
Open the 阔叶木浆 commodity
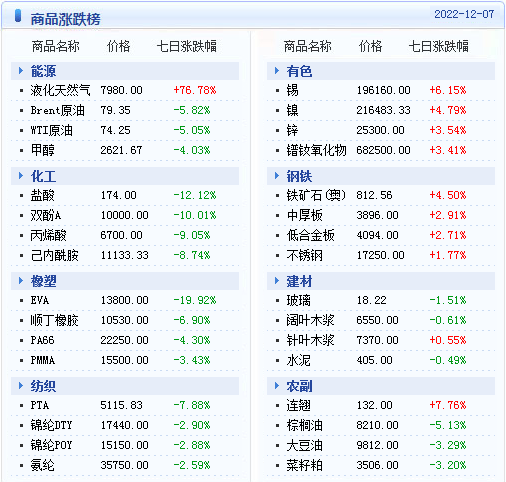coord(311,320)
